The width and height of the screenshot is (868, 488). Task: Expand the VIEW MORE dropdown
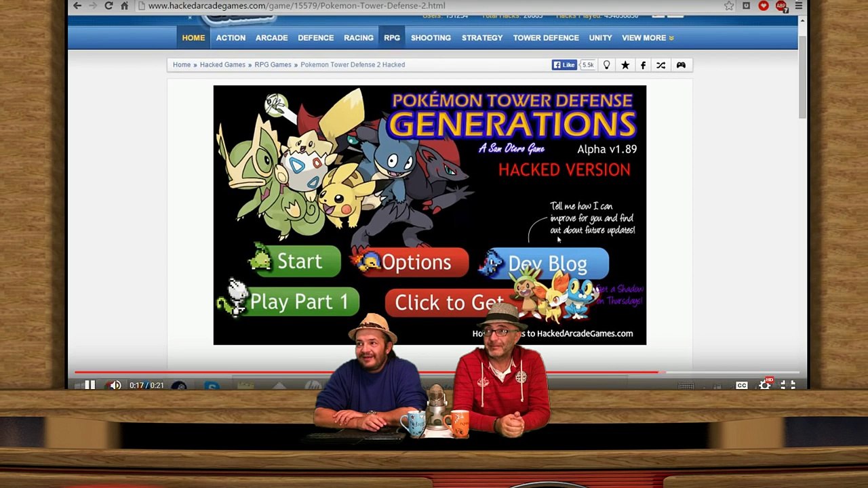[x=648, y=38]
